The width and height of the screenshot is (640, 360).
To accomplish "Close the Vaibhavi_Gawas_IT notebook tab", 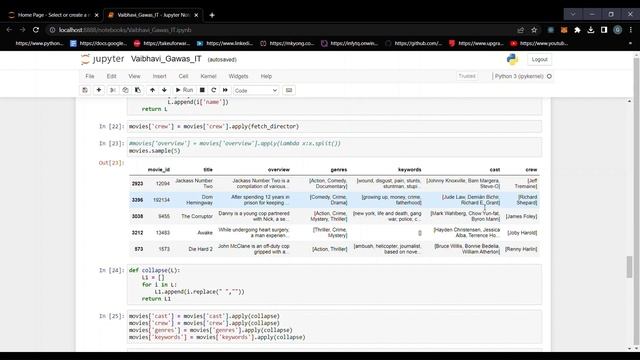I will pyautogui.click(x=196, y=15).
